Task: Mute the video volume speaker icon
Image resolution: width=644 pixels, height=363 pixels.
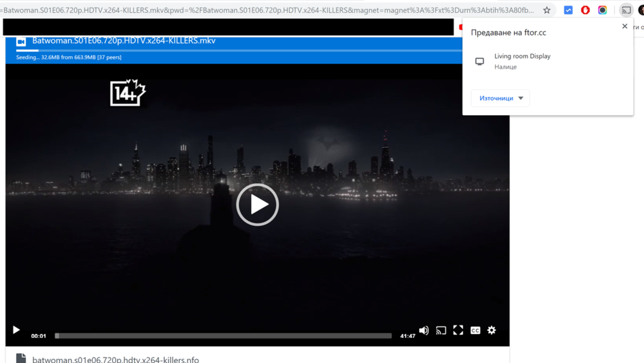Action: [424, 330]
